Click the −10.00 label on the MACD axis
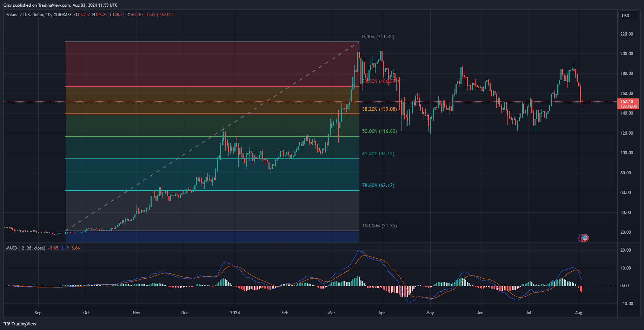This screenshot has height=330, width=644. point(626,304)
